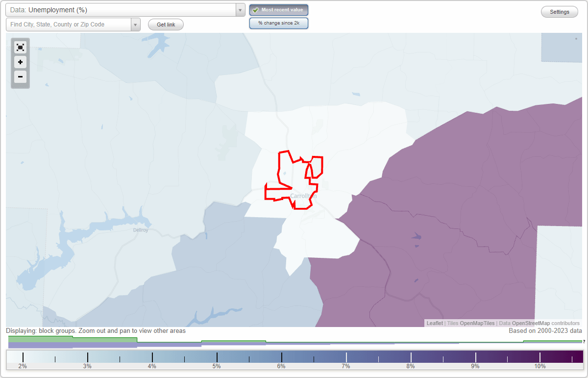Screen dimensions: 588x378
Task: Click the fullscreen map extent icon
Action: pos(20,47)
